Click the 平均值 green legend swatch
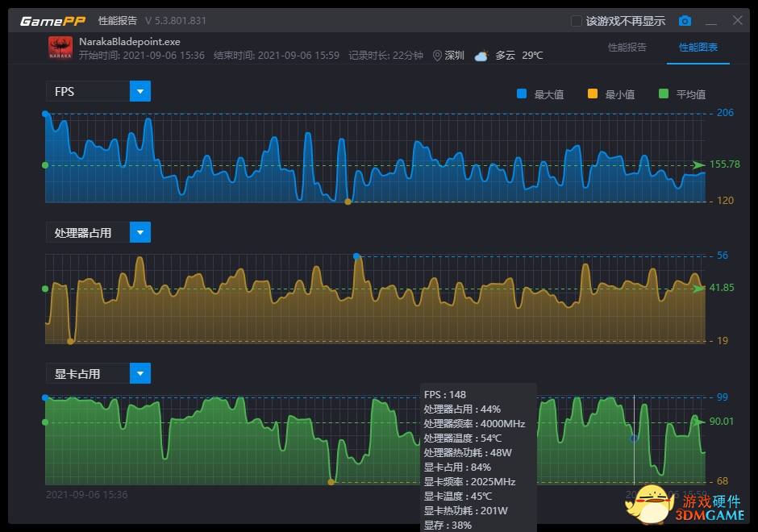This screenshot has height=532, width=758. pos(664,94)
